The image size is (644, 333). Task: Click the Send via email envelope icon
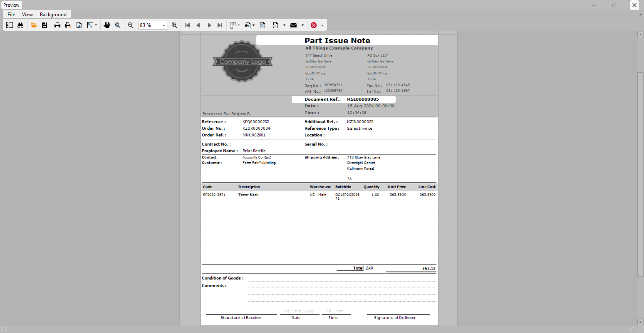(x=293, y=25)
